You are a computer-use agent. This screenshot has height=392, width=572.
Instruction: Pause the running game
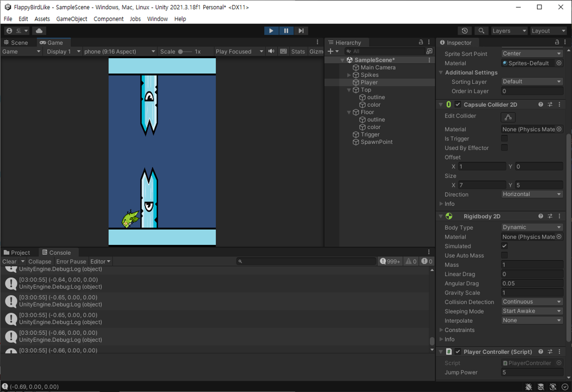point(286,31)
